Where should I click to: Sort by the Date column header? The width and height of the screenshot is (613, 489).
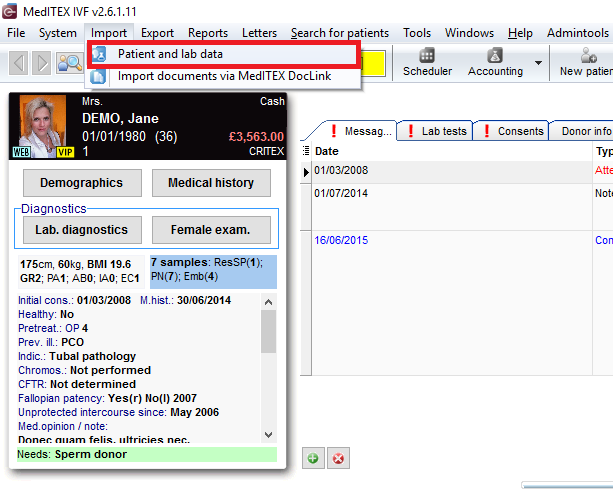(x=452, y=151)
